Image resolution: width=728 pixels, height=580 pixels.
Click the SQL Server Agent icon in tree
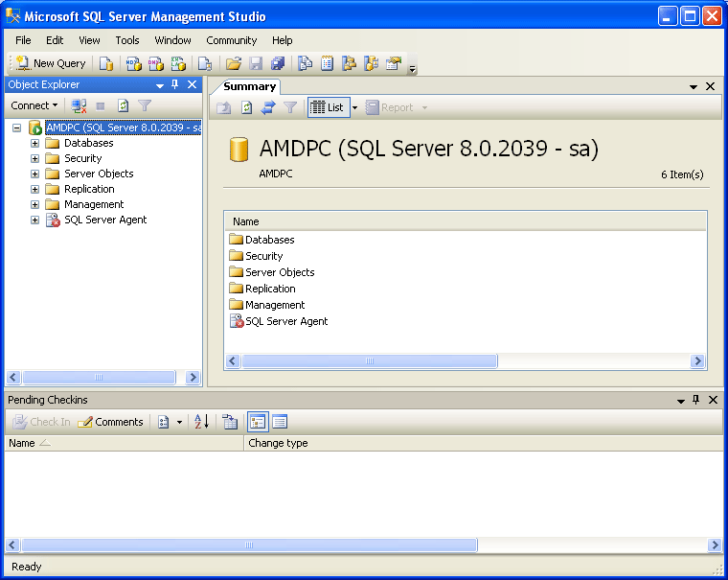53,220
